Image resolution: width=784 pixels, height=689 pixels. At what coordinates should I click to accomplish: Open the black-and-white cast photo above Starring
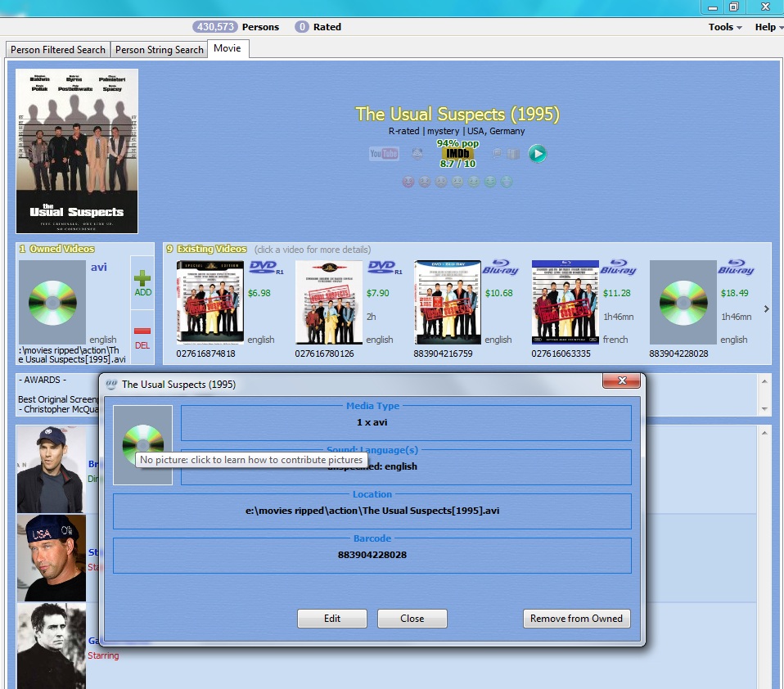[51, 646]
